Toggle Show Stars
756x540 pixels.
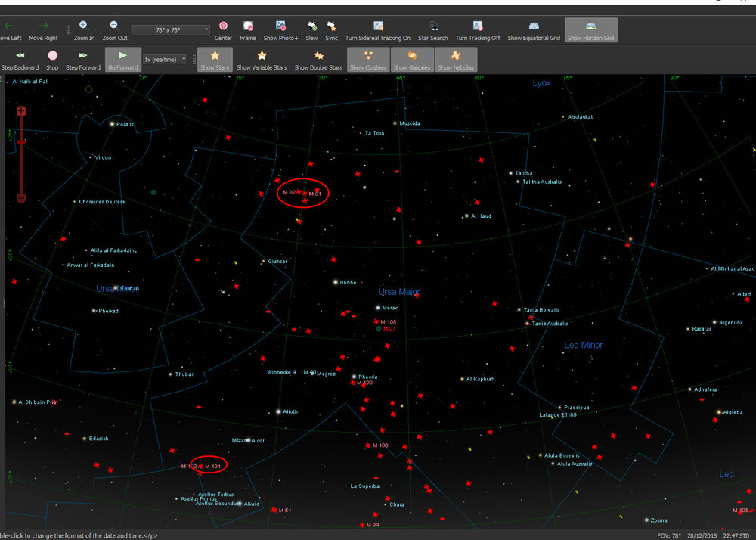(215, 60)
